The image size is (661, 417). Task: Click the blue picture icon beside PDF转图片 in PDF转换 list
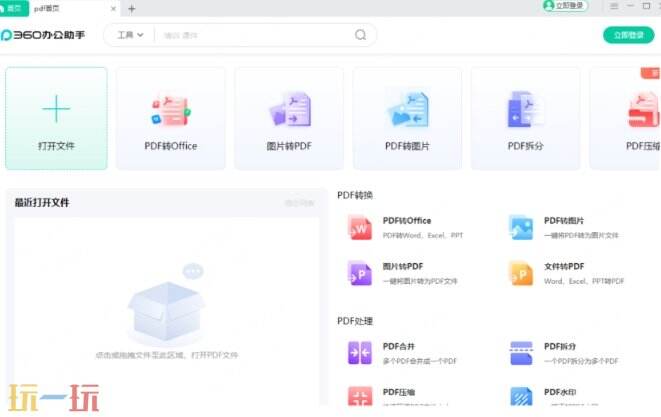(521, 228)
